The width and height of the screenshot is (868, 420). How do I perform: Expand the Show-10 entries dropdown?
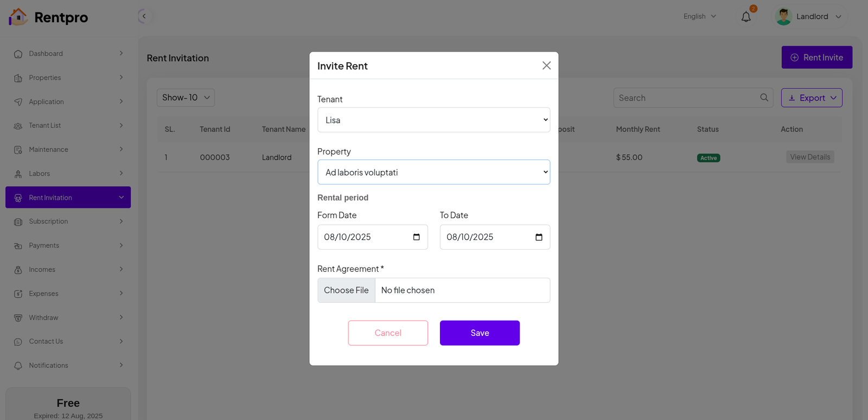tap(186, 98)
